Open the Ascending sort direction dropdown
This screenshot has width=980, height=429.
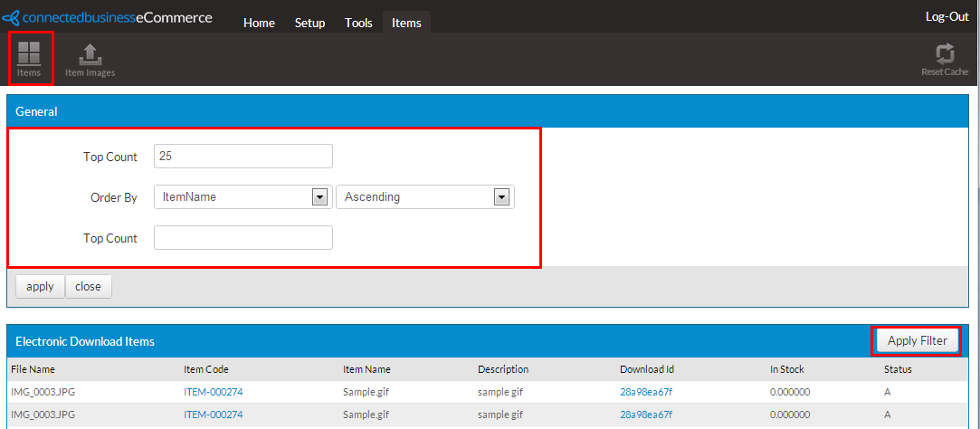[425, 197]
